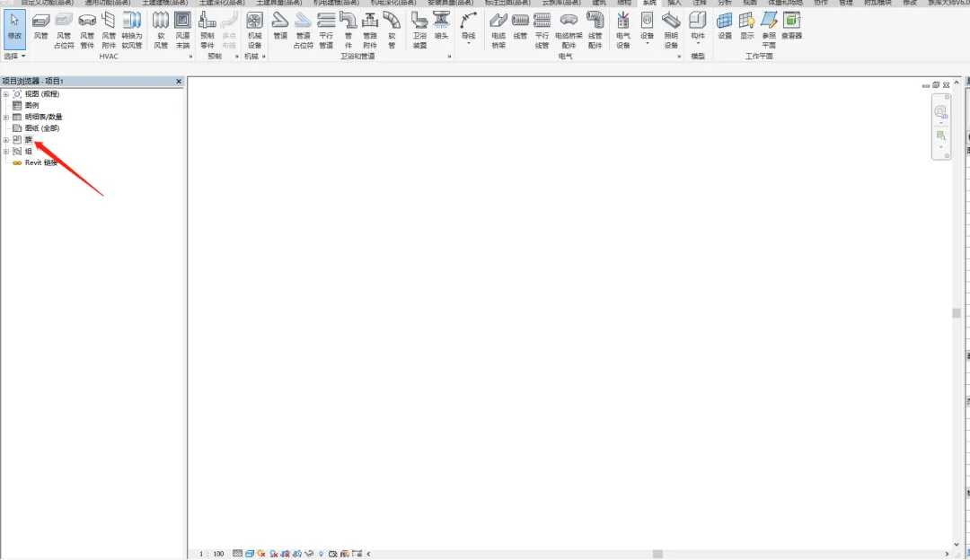Toggle reveal hidden elements lightbulb icon

(x=321, y=554)
